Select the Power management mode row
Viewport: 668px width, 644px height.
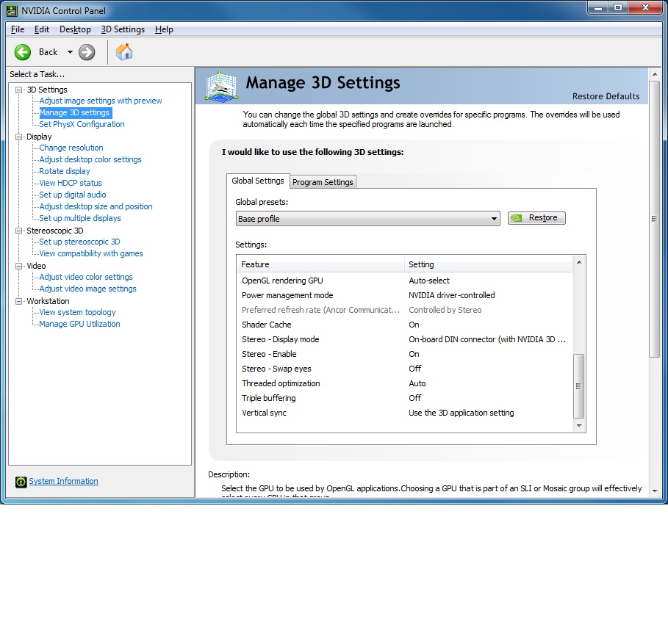405,295
